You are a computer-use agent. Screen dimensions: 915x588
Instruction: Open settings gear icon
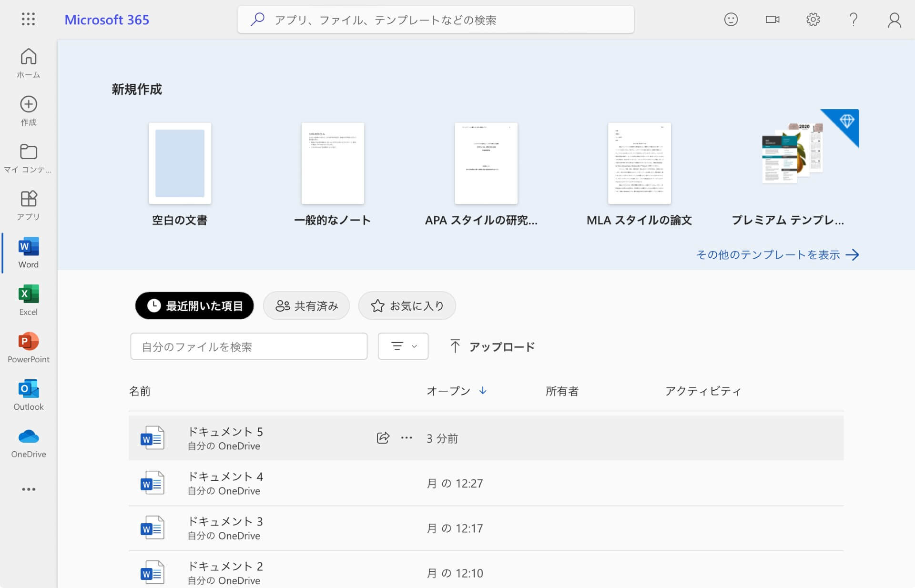[813, 20]
